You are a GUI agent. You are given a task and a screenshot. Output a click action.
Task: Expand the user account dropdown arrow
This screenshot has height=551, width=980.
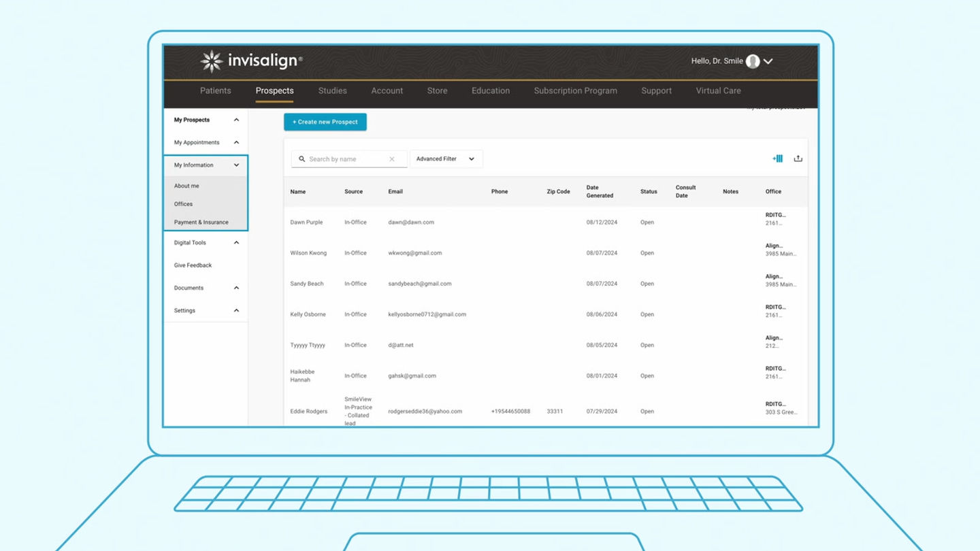[x=768, y=61]
